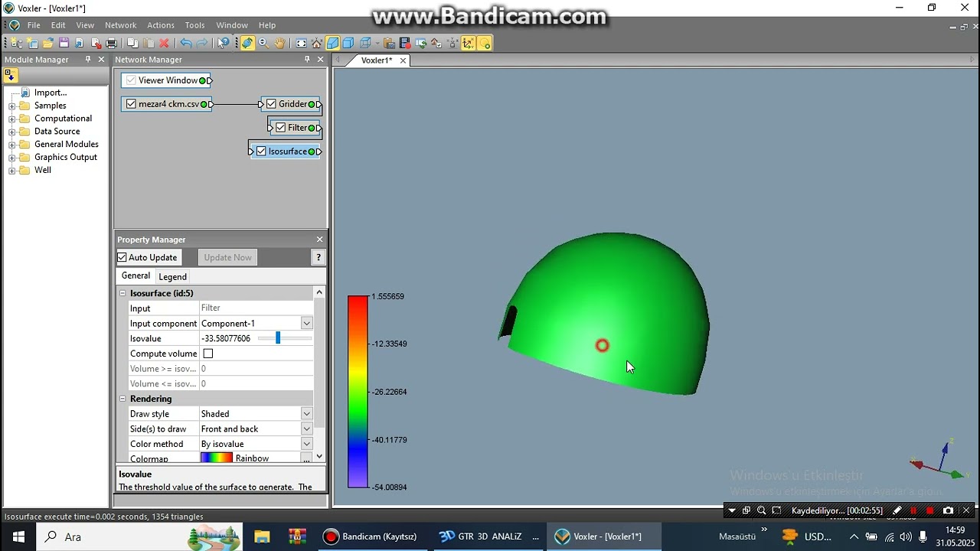The height and width of the screenshot is (551, 980).
Task: Expand the Graphics Output folder
Action: point(12,158)
